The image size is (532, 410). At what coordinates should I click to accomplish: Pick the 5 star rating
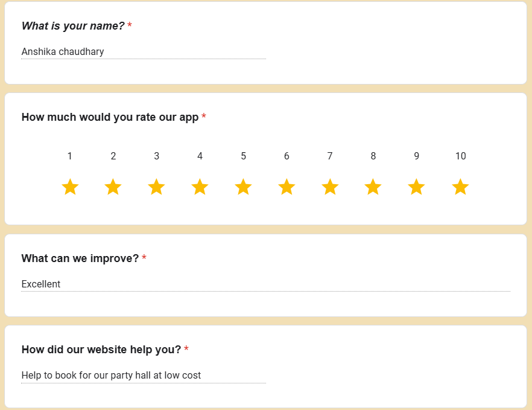243,187
